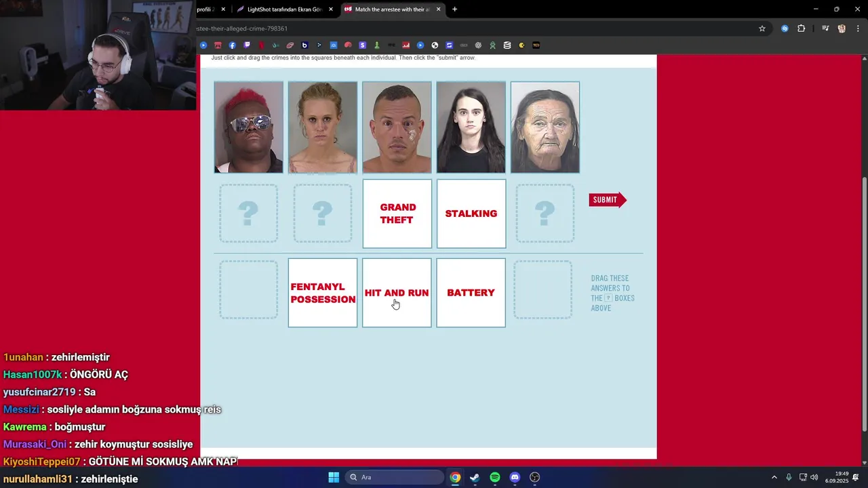Click the page vertical scrollbar

click(x=864, y=304)
